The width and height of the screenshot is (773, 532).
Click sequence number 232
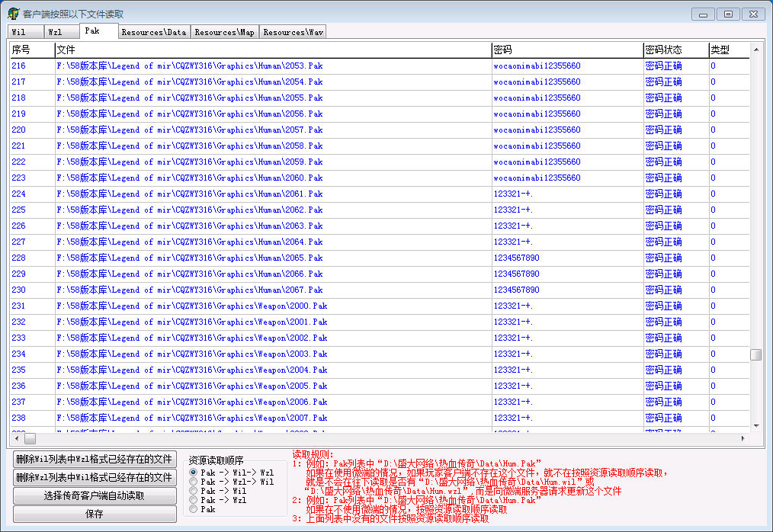tap(19, 322)
